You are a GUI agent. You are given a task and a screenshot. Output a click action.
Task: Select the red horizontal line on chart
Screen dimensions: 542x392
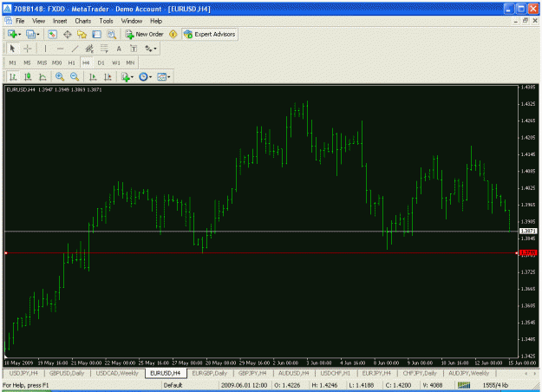coord(261,253)
